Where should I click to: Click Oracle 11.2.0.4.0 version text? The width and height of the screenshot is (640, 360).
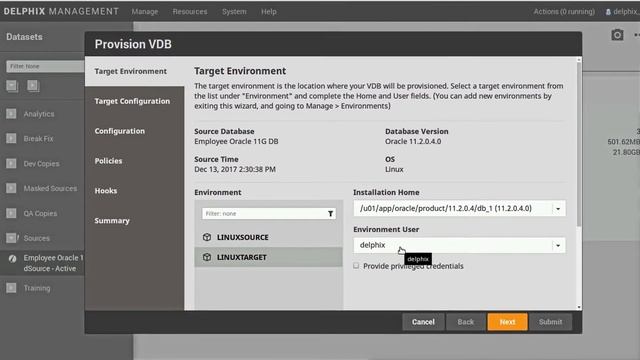click(413, 141)
